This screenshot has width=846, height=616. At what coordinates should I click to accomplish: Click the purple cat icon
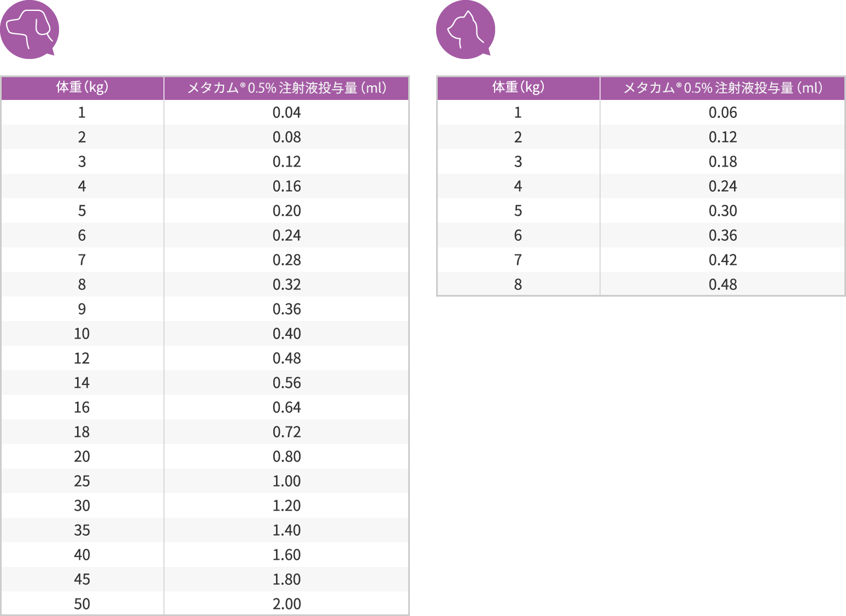465,29
